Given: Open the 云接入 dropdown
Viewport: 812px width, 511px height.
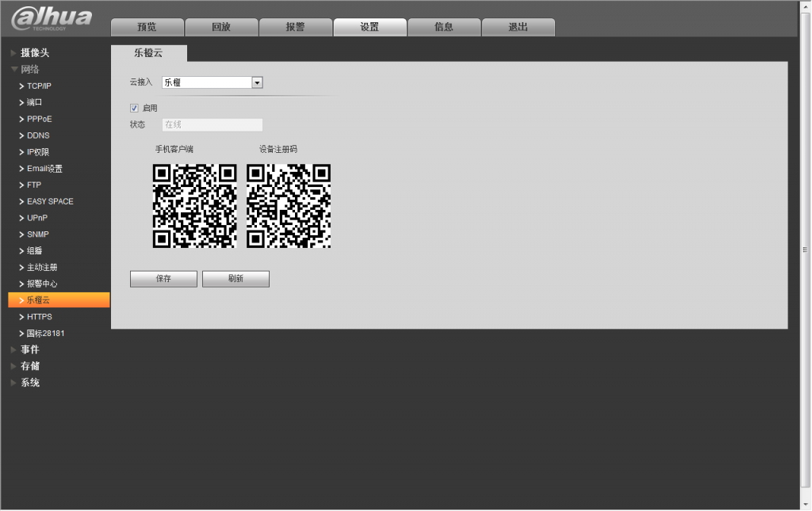Looking at the screenshot, I should [256, 82].
